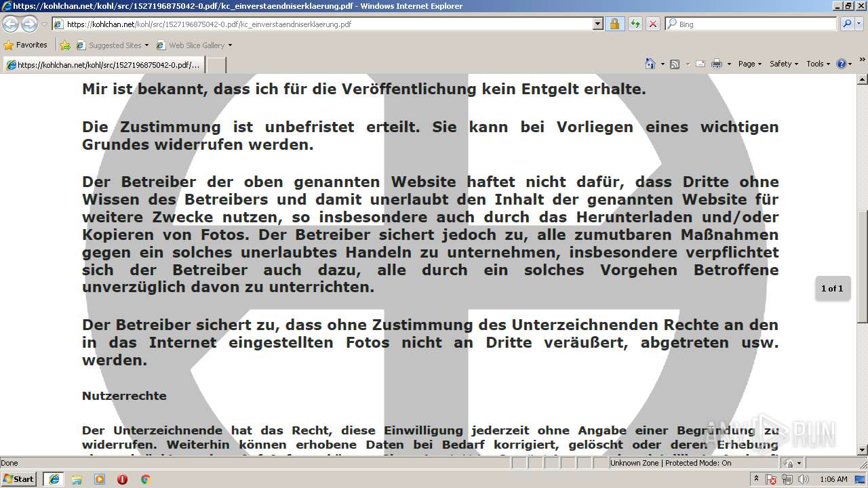The height and width of the screenshot is (488, 868).
Task: Open the Windows Start menu
Action: tap(18, 479)
